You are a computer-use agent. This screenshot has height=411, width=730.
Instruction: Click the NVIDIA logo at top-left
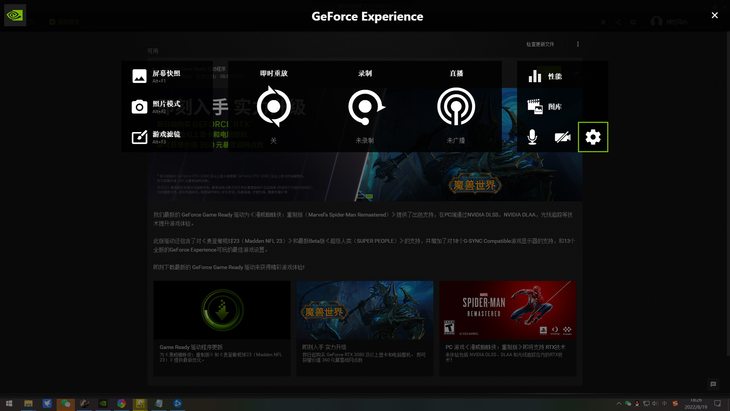(15, 15)
